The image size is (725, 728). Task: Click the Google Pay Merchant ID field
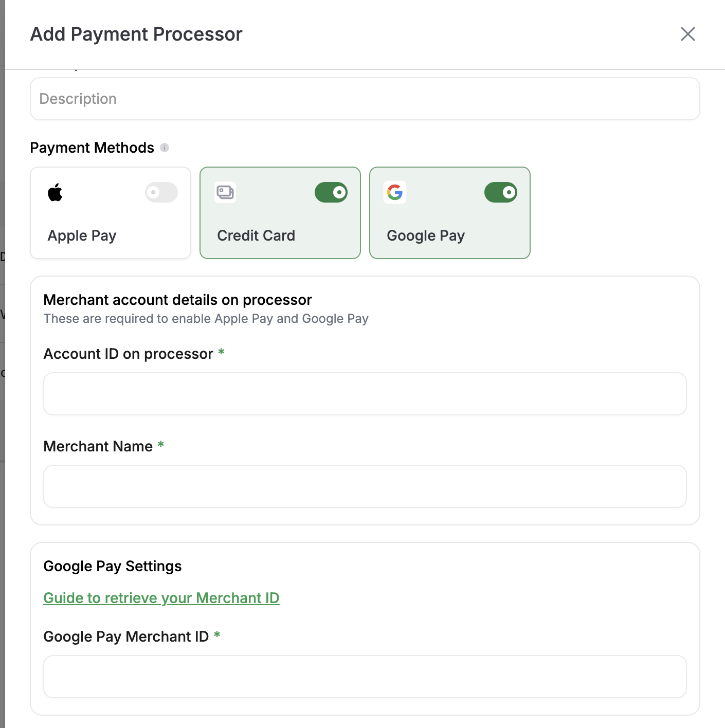click(x=365, y=677)
